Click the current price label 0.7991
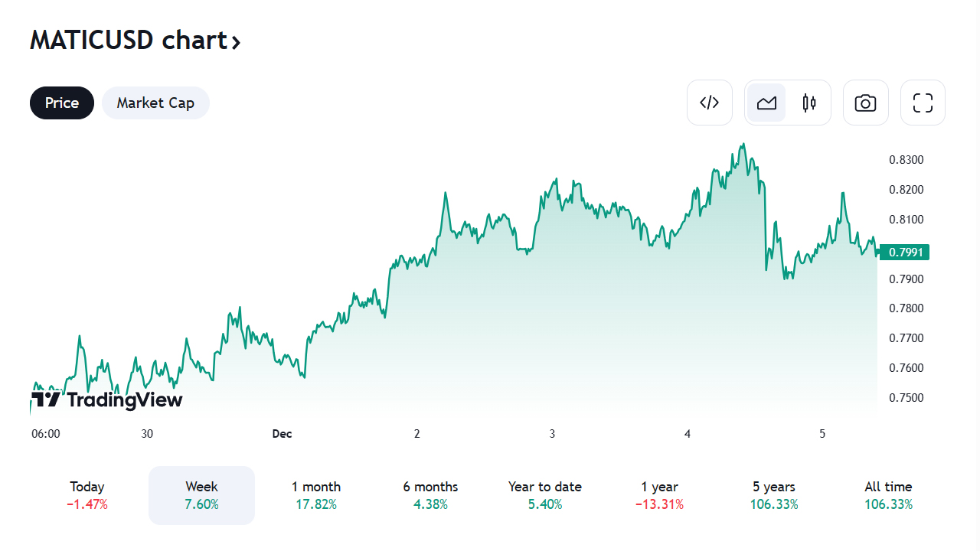Image resolution: width=980 pixels, height=551 pixels. pos(904,252)
